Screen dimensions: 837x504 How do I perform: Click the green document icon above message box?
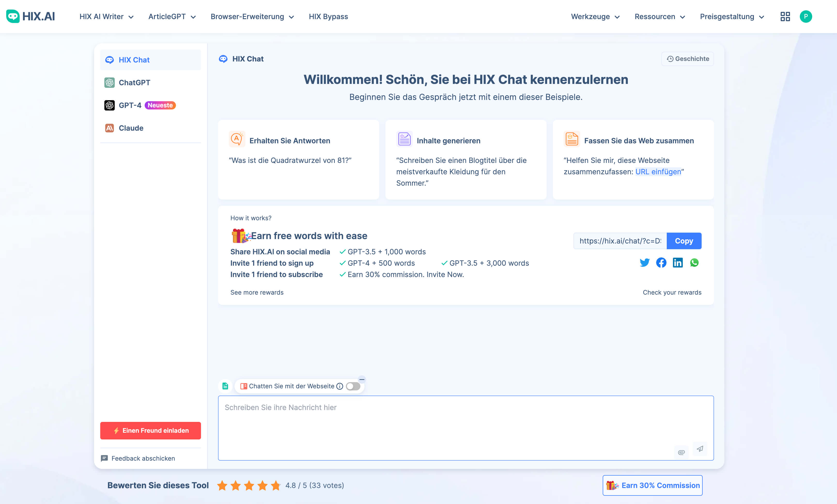tap(225, 386)
